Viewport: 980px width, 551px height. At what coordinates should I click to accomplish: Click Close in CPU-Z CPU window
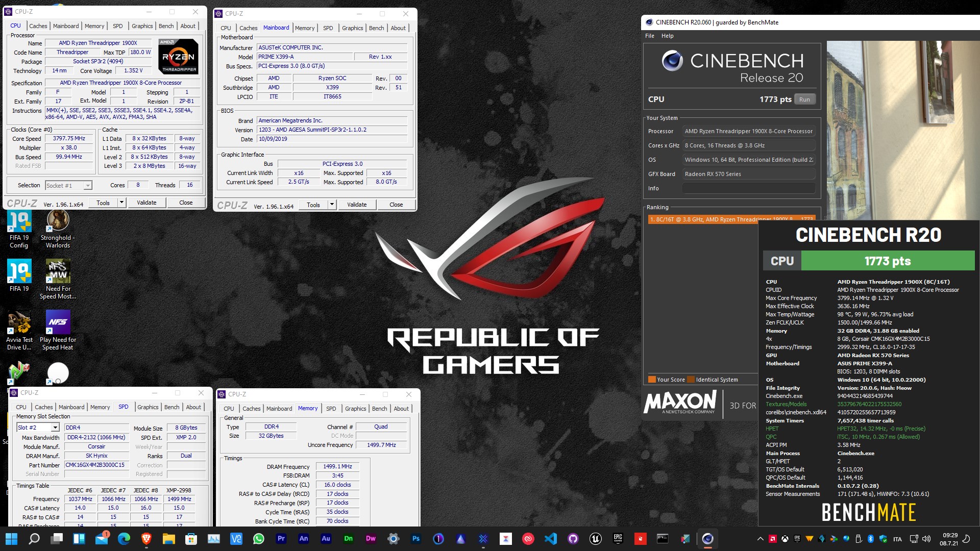point(186,203)
